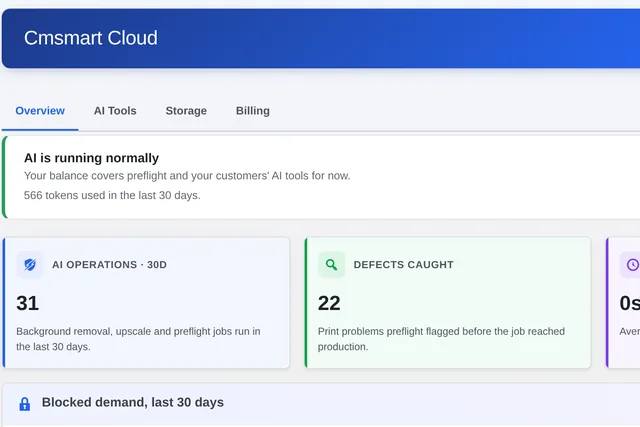Image resolution: width=640 pixels, height=427 pixels.
Task: Click the 'Blocked demand, last 30 days' heading
Action: click(x=133, y=403)
